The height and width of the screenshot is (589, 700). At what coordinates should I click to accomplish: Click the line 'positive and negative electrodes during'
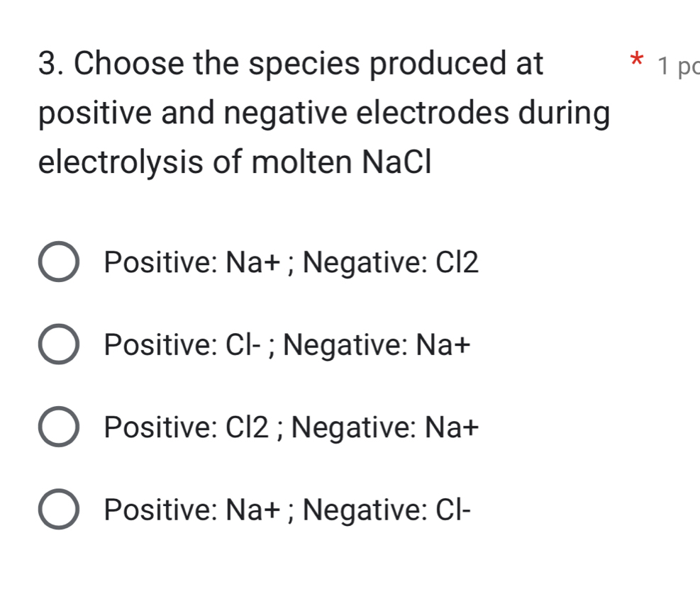pyautogui.click(x=323, y=114)
